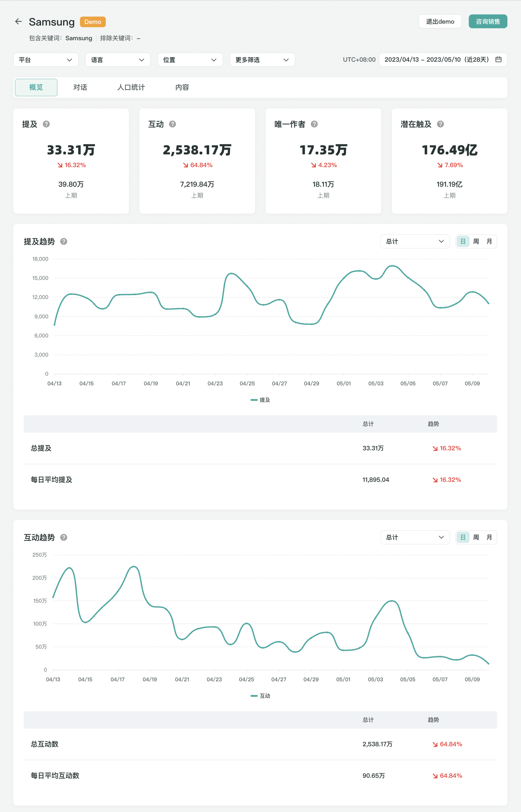The image size is (521, 812).
Task: Click the date range input field
Action: tap(436, 60)
